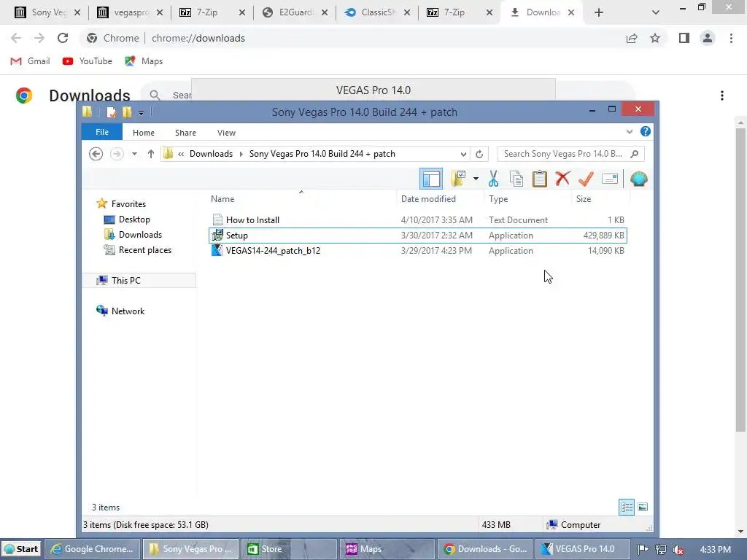Screen dimensions: 747x560
Task: Open Chrome profile avatar button
Action: [x=708, y=38]
